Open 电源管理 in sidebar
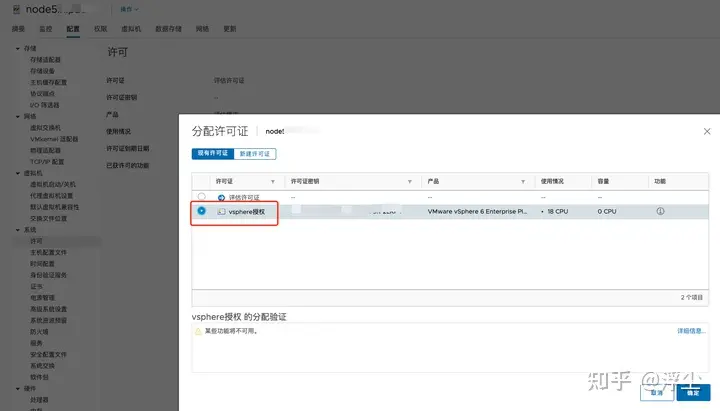Image resolution: width=720 pixels, height=411 pixels. (42, 298)
